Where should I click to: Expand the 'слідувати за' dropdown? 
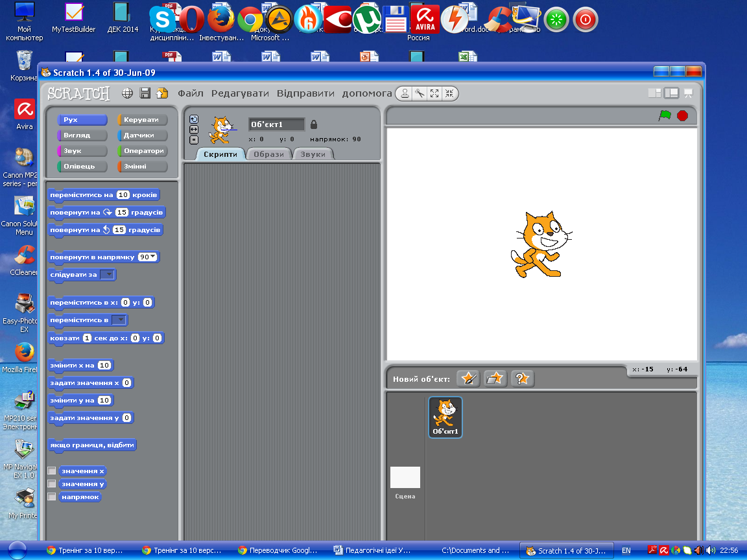[108, 275]
